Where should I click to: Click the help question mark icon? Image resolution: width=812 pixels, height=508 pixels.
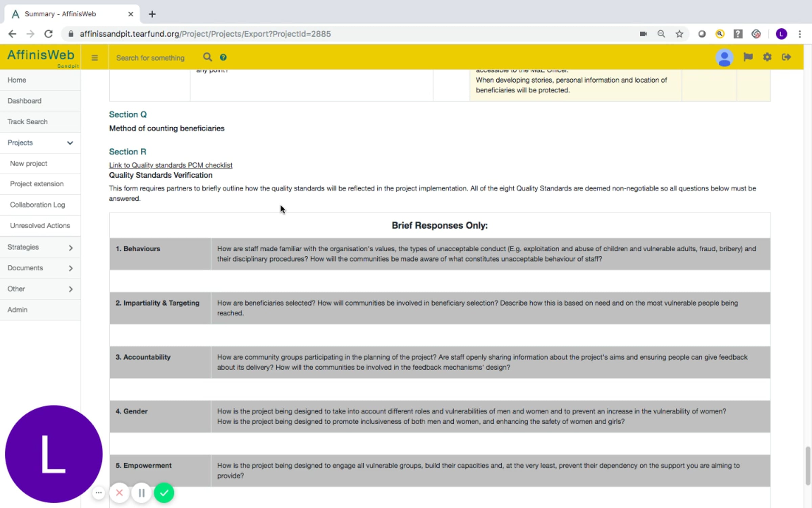(x=223, y=57)
